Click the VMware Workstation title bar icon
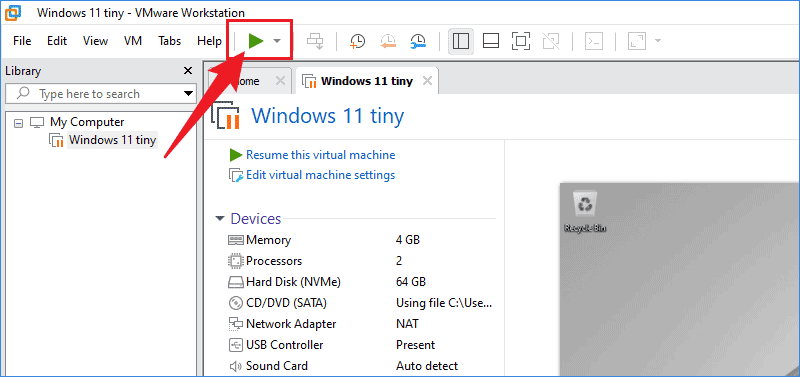 coord(13,12)
